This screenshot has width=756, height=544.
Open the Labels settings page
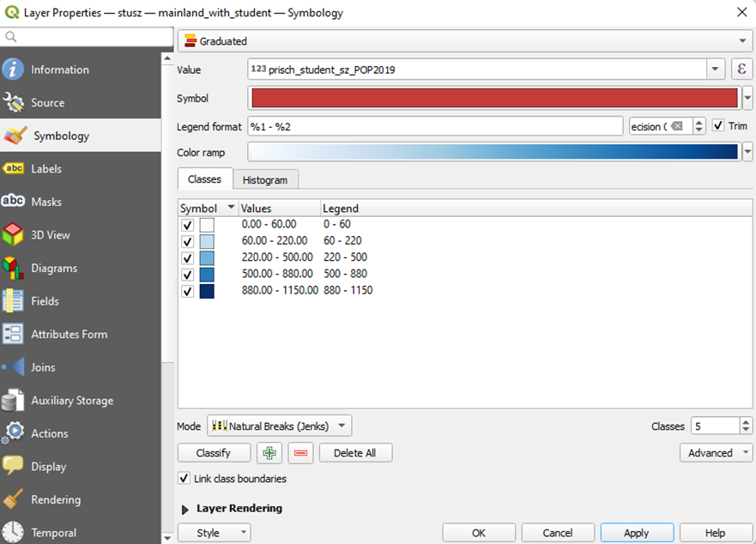click(x=46, y=169)
